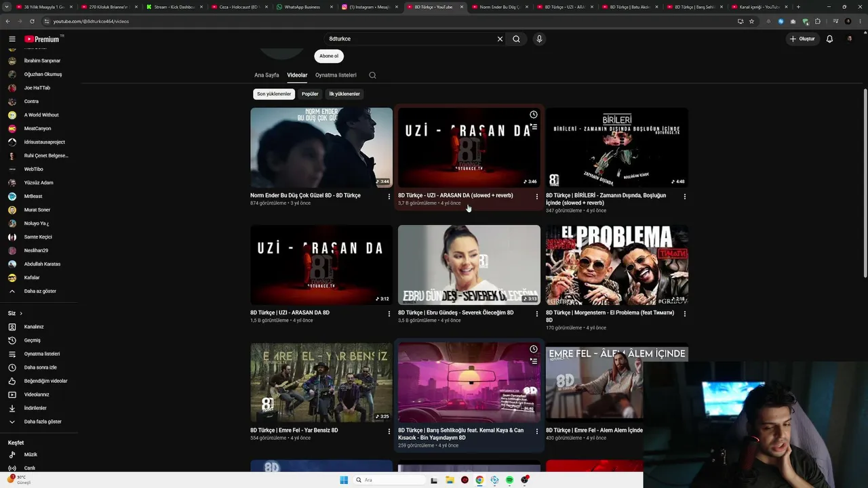
Task: Switch to Instagram Mesajlar browser tab
Action: coord(370,7)
